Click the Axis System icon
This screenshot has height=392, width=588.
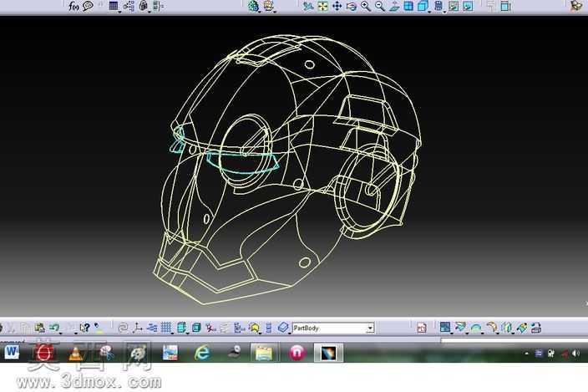pyautogui.click(x=137, y=328)
